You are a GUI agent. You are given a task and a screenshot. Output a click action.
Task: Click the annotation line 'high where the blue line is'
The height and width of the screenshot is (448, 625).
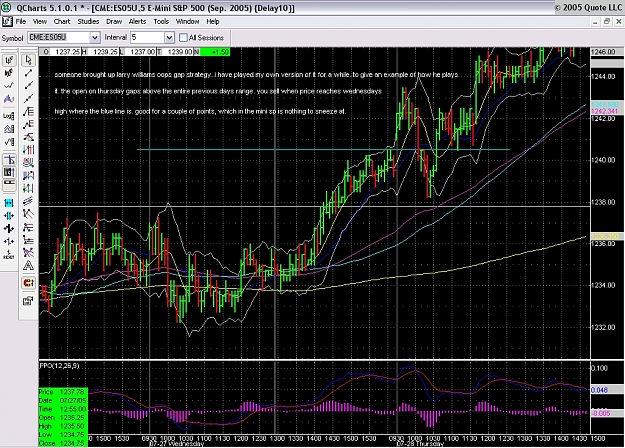[200, 111]
